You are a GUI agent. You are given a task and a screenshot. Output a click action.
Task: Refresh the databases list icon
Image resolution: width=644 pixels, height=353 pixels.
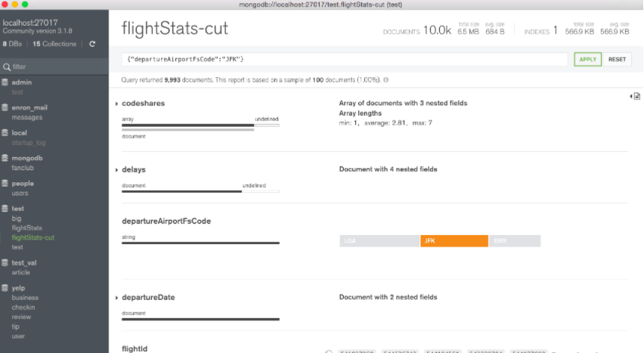click(x=92, y=44)
